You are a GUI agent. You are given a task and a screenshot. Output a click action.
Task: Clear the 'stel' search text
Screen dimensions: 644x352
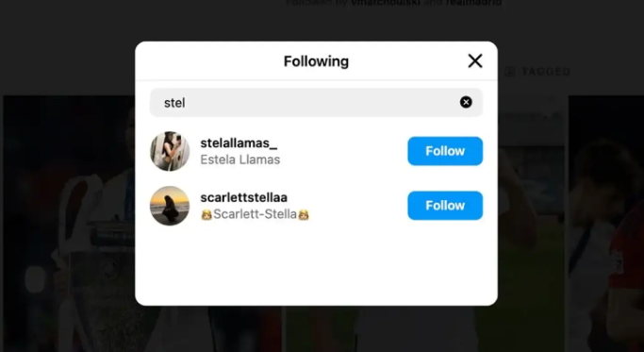(x=466, y=102)
